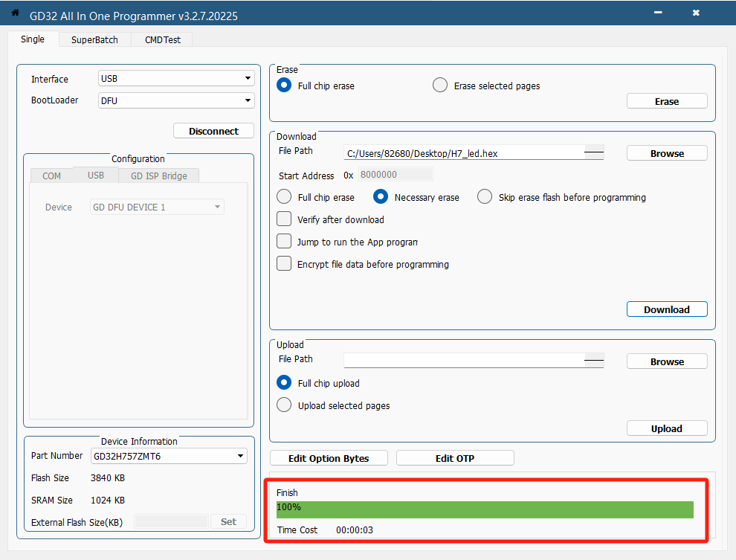
Task: Select the USB configuration tab
Action: [96, 175]
